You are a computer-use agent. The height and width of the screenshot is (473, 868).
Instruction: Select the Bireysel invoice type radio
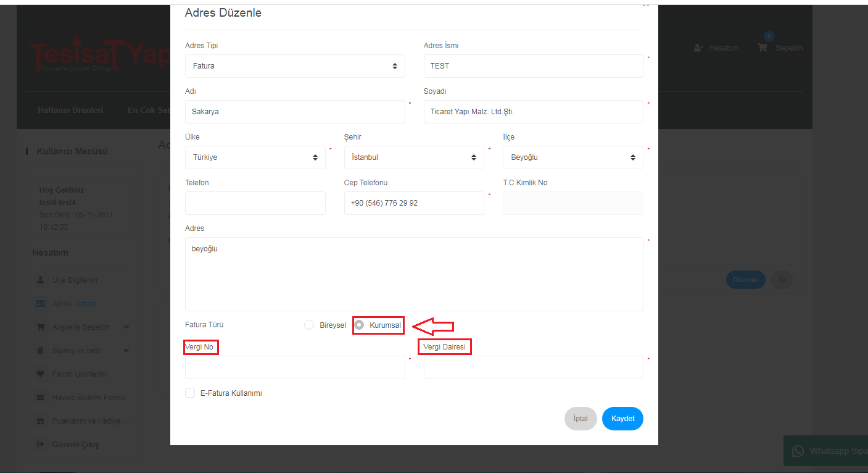[309, 325]
